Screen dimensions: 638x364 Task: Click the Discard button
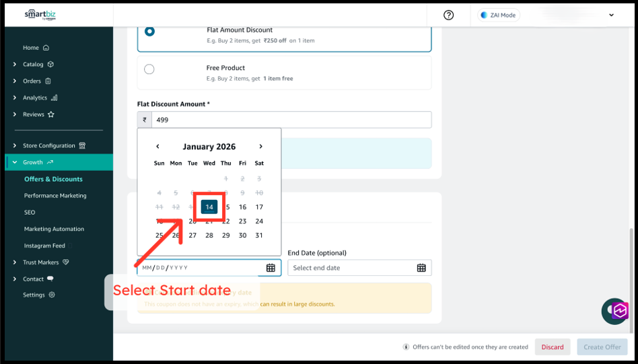click(x=553, y=347)
